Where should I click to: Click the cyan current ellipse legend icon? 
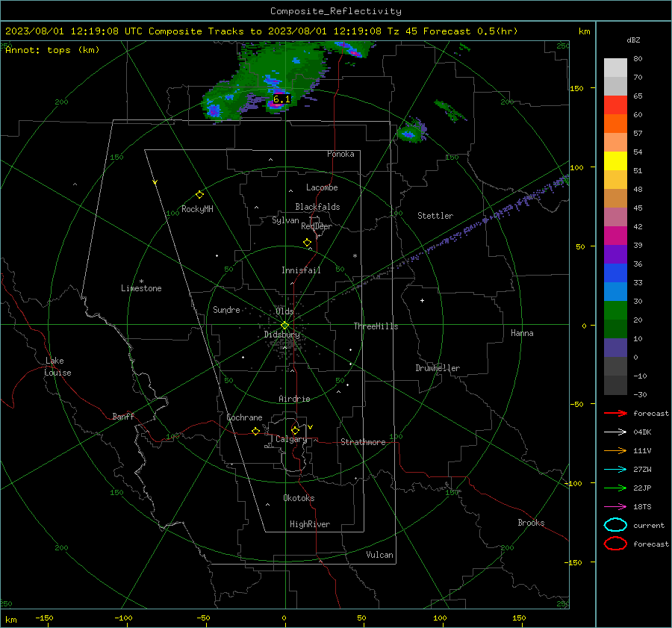click(x=615, y=525)
